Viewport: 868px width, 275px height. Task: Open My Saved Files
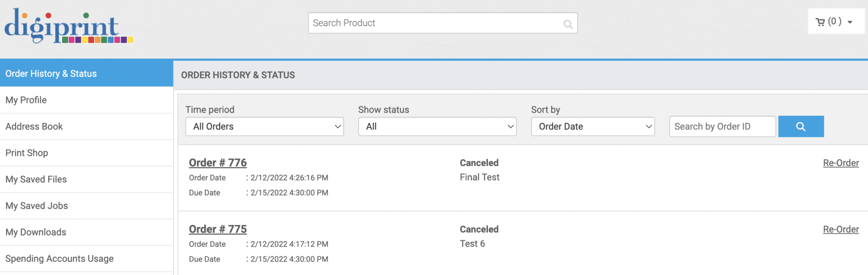(x=86, y=179)
